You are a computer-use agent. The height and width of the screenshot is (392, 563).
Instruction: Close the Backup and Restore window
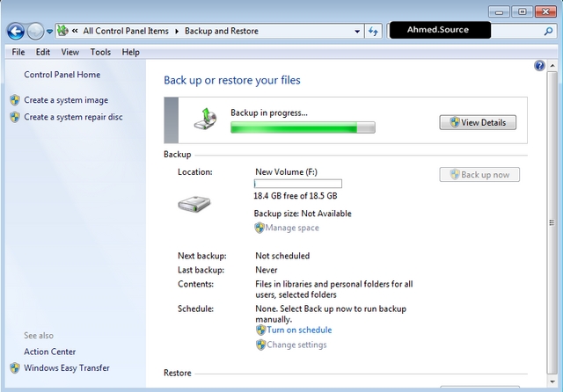pos(545,11)
